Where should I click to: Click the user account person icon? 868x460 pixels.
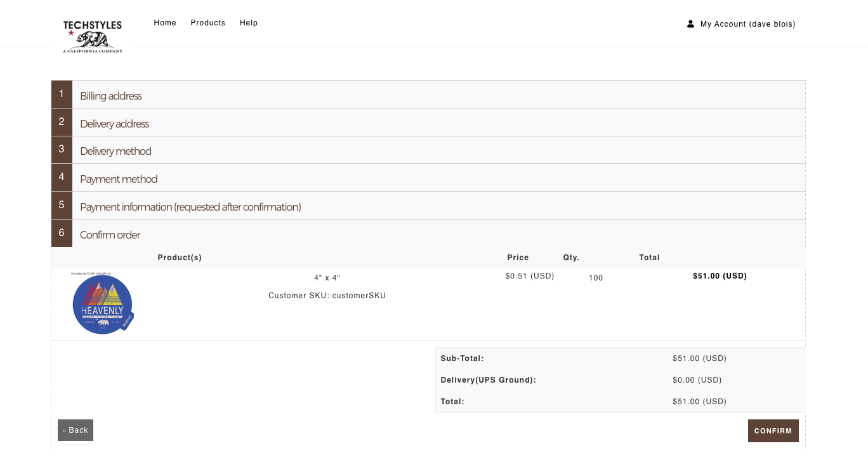pos(690,23)
